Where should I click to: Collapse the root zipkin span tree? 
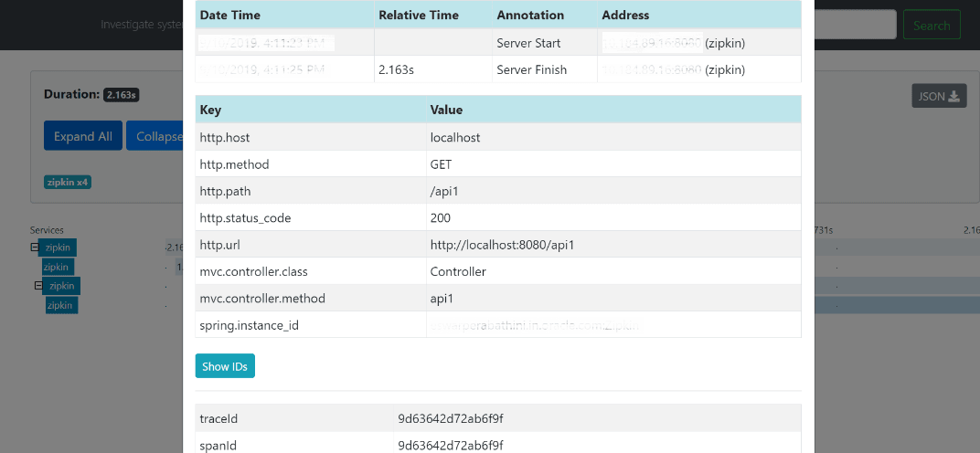click(34, 248)
